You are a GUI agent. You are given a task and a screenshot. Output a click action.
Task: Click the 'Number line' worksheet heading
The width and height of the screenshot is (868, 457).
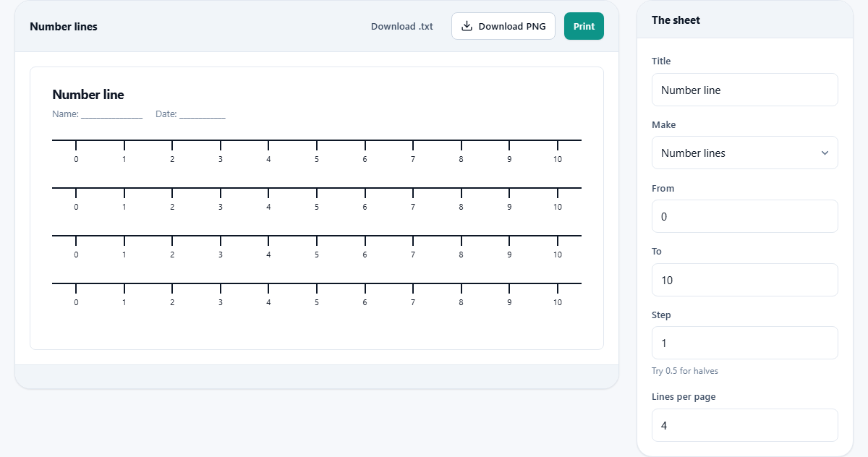coord(88,95)
